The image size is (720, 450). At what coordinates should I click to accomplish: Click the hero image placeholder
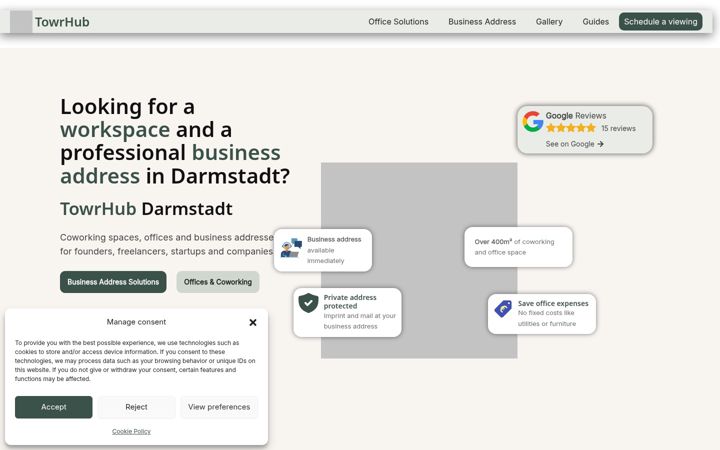419,260
